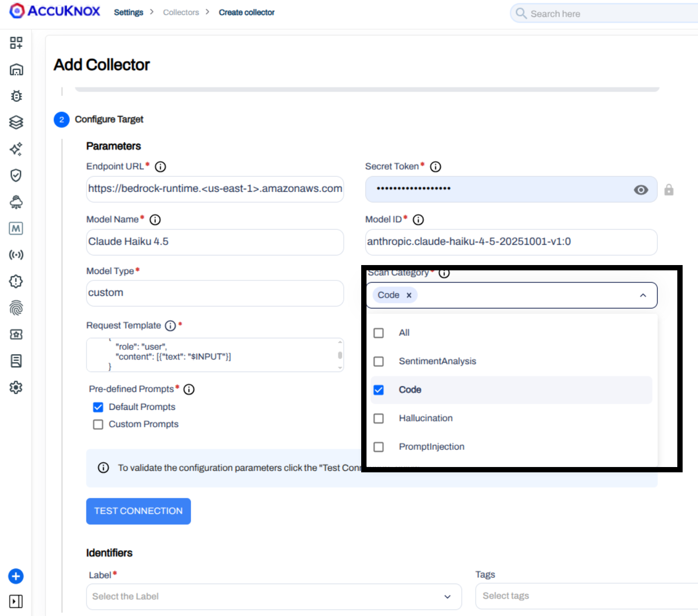Image resolution: width=698 pixels, height=616 pixels.
Task: Click the Search here box
Action: point(605,14)
